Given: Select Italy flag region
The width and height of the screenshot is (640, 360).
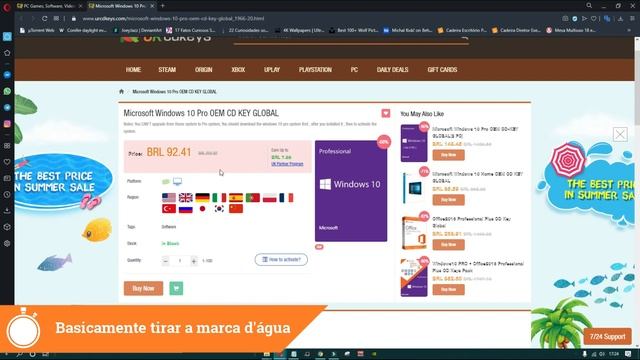Looking at the screenshot, I should (219, 198).
